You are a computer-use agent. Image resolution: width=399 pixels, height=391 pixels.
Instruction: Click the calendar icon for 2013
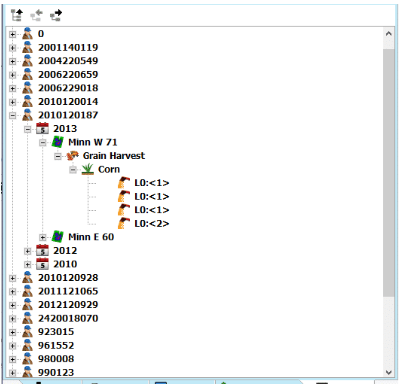pyautogui.click(x=42, y=128)
